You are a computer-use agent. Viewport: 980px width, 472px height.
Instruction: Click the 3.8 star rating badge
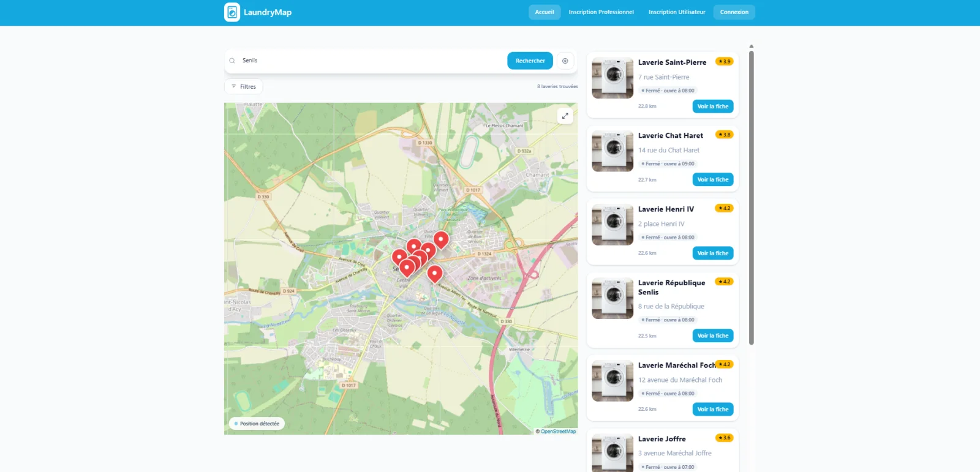pos(725,135)
